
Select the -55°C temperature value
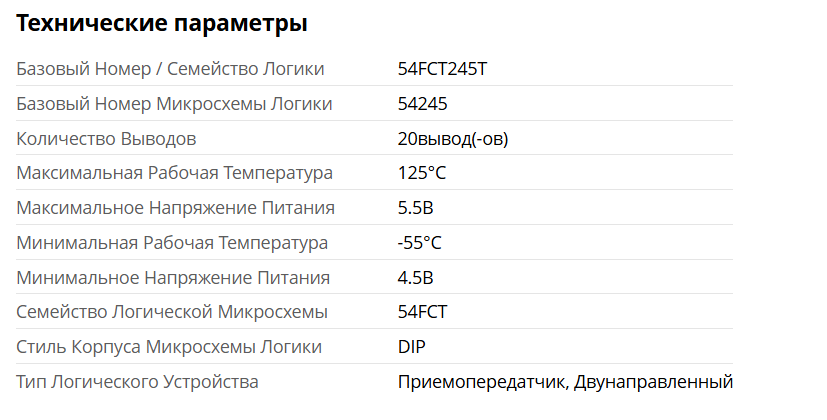(419, 243)
